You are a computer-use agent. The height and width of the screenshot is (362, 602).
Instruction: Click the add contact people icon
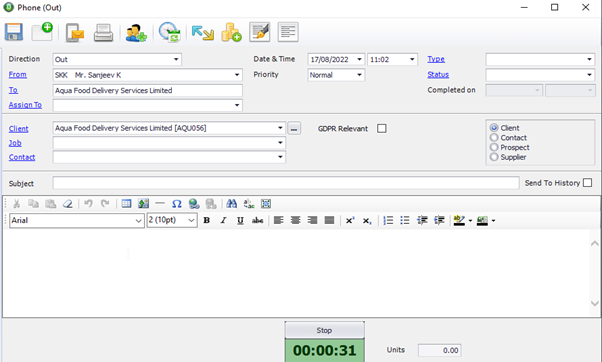tap(136, 33)
